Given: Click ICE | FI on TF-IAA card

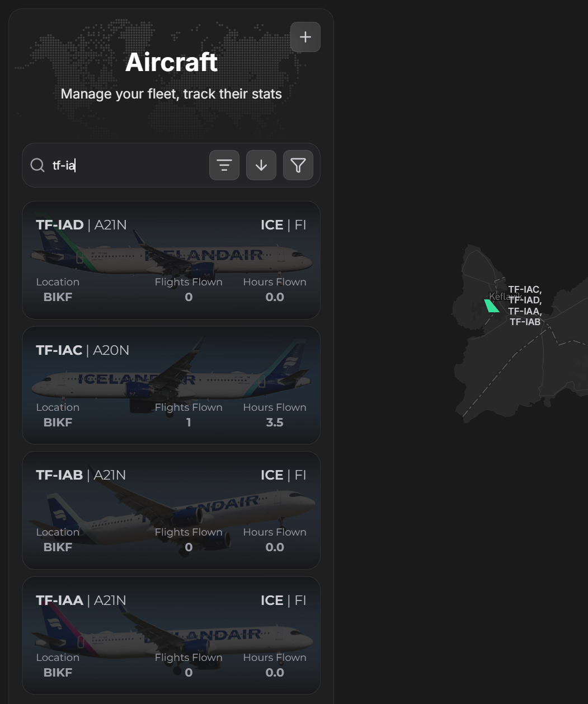Looking at the screenshot, I should pos(284,600).
